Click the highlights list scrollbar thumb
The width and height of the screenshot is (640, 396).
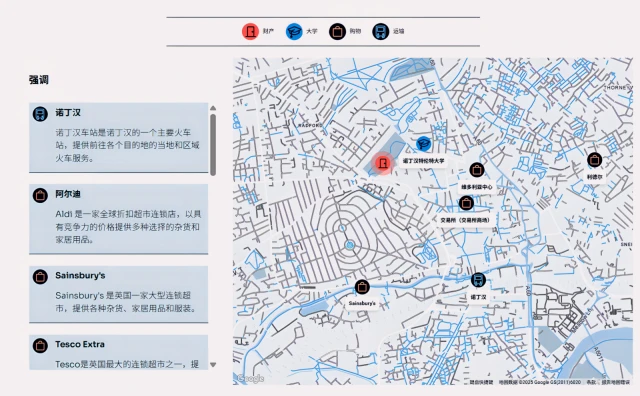213,145
